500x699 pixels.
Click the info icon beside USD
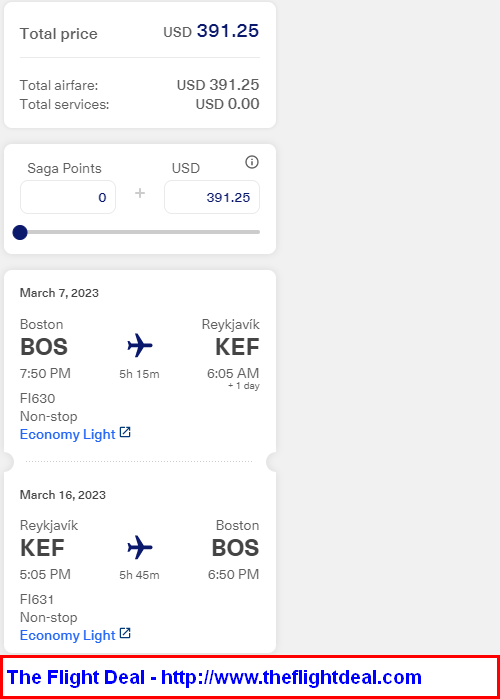252,162
